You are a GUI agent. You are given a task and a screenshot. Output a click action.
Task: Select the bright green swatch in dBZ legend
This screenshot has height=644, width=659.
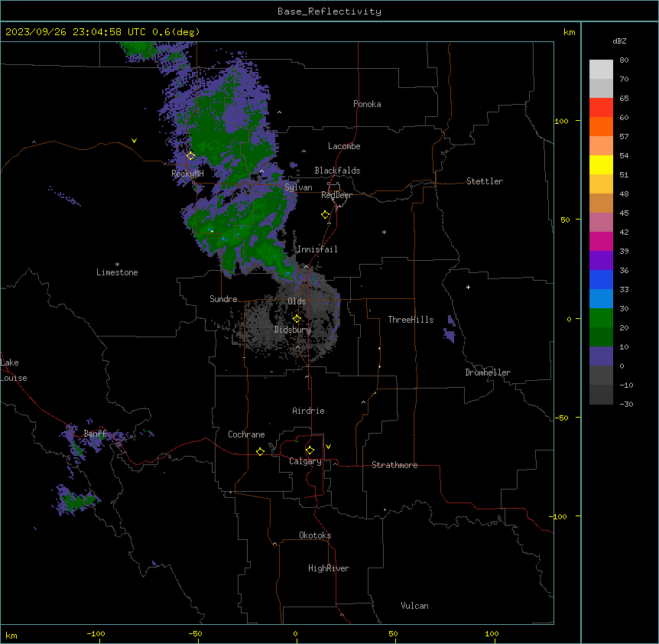pyautogui.click(x=601, y=318)
